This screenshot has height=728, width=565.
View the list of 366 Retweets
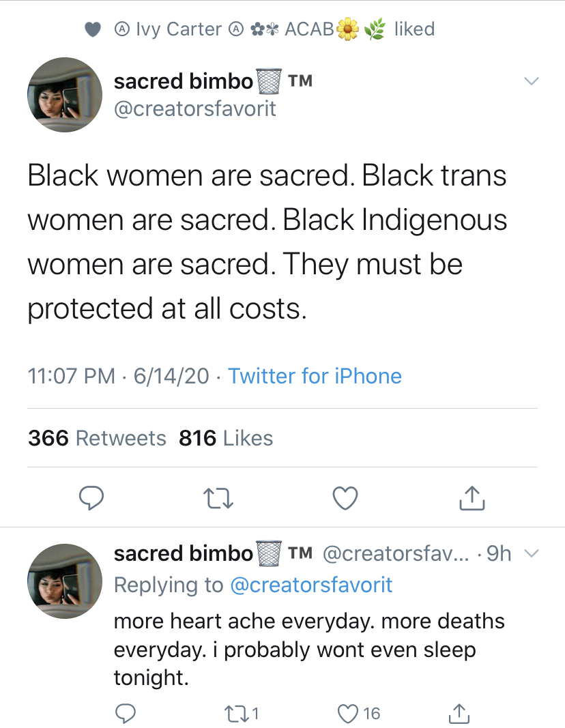point(97,438)
